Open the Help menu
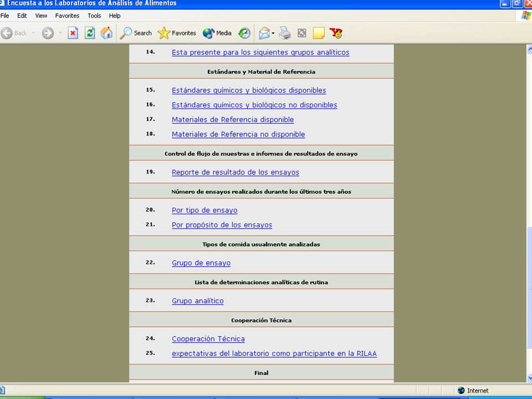The image size is (532, 399). coord(115,16)
